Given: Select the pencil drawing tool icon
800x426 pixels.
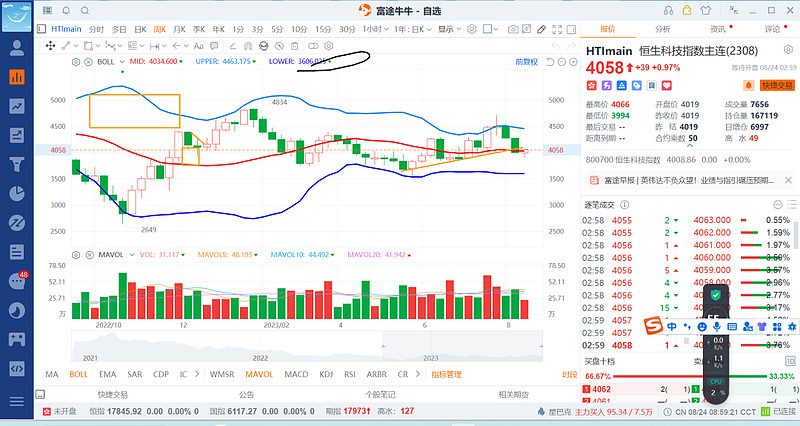Looking at the screenshot, I should [541, 29].
